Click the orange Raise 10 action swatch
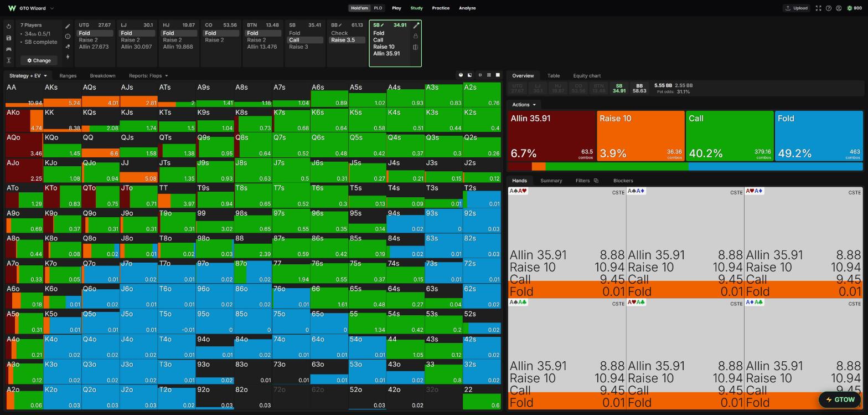The height and width of the screenshot is (415, 868). point(640,136)
